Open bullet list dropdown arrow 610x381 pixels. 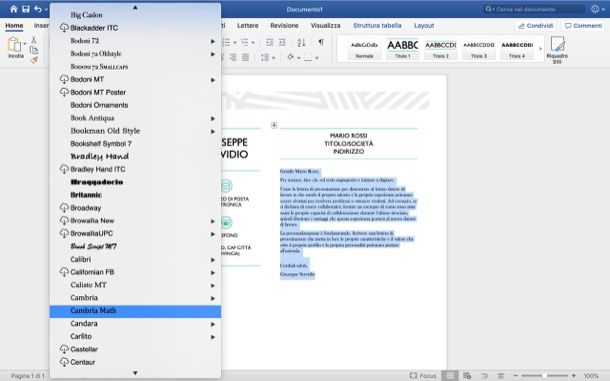tap(235, 42)
